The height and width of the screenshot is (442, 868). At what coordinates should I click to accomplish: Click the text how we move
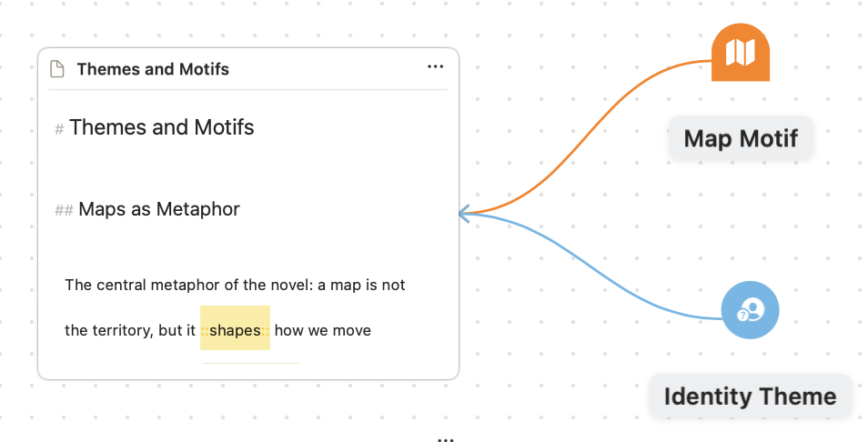point(322,330)
